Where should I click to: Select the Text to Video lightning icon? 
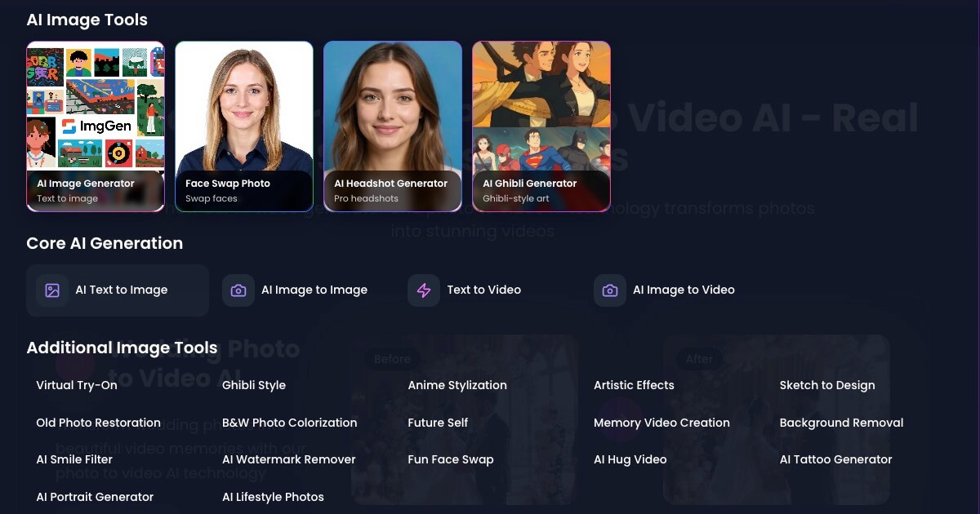(x=424, y=290)
